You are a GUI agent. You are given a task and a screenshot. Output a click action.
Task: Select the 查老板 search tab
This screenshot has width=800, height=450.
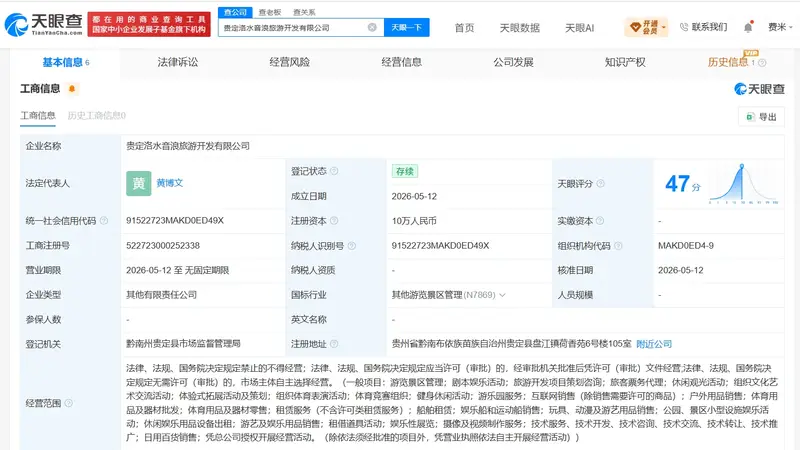click(270, 12)
